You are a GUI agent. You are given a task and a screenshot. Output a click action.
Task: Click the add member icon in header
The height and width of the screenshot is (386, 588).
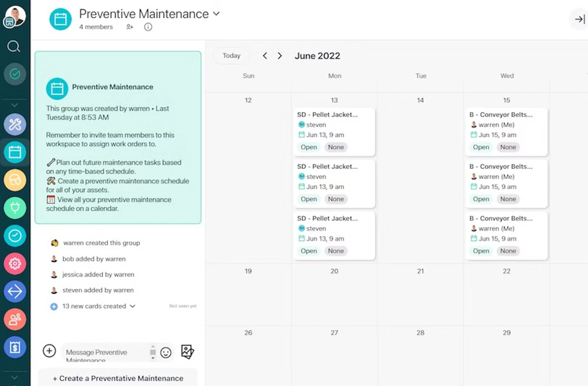point(130,27)
